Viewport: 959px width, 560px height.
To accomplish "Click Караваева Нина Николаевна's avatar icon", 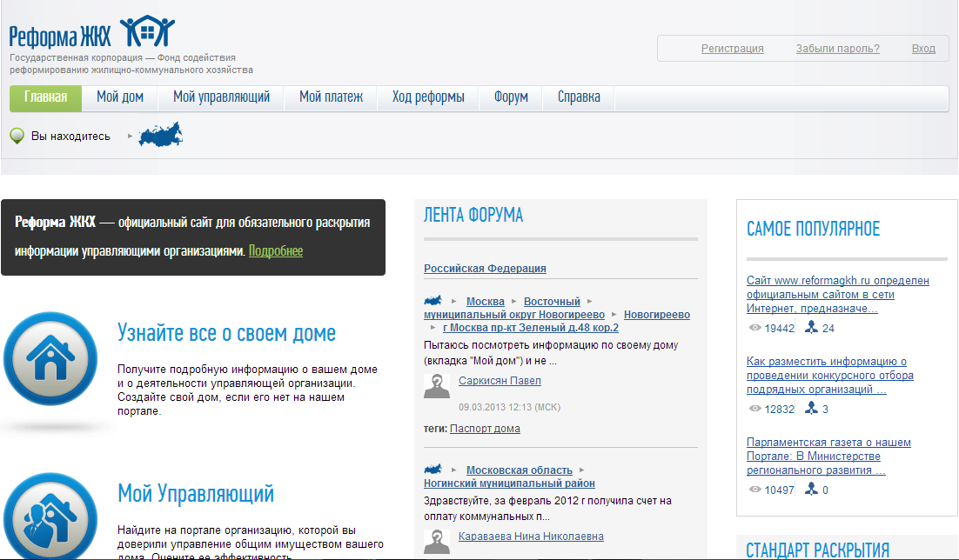I will coord(437,541).
